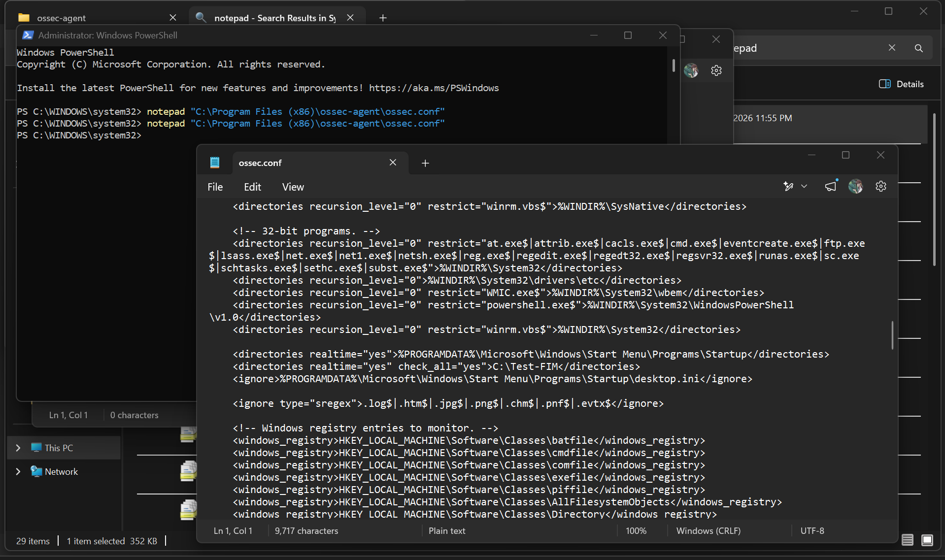Open the Edit menu in Notepad

(x=252, y=187)
